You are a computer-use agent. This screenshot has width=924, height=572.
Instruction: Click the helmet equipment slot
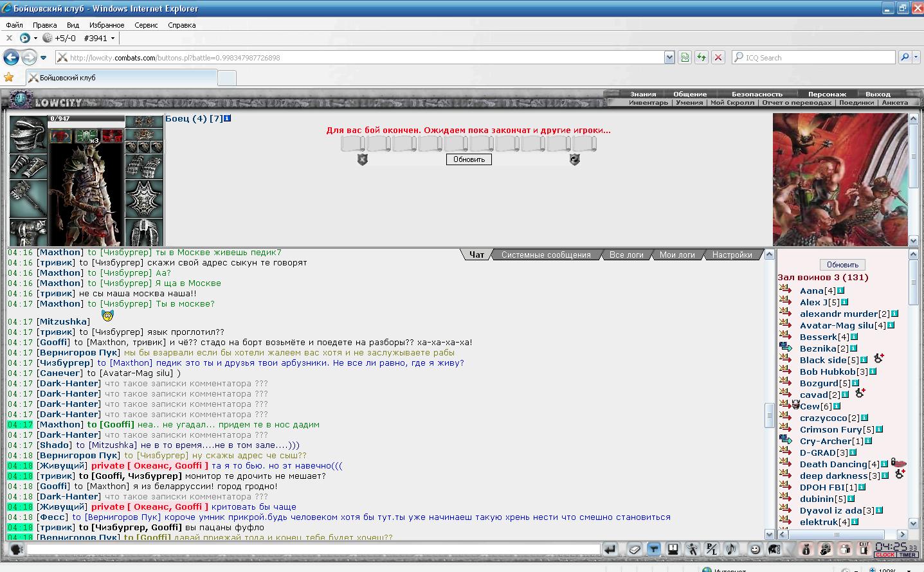pos(28,134)
